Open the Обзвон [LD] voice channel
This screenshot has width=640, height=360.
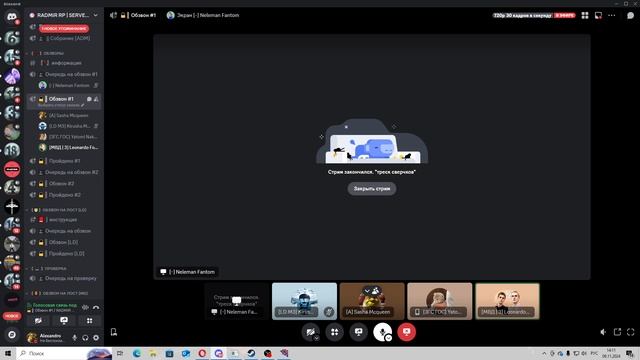(x=64, y=242)
